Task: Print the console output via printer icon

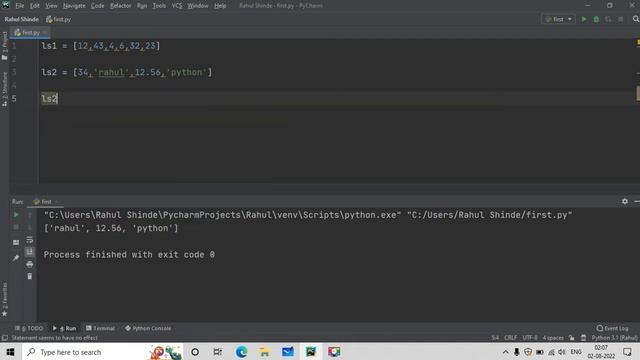Action: tap(29, 264)
